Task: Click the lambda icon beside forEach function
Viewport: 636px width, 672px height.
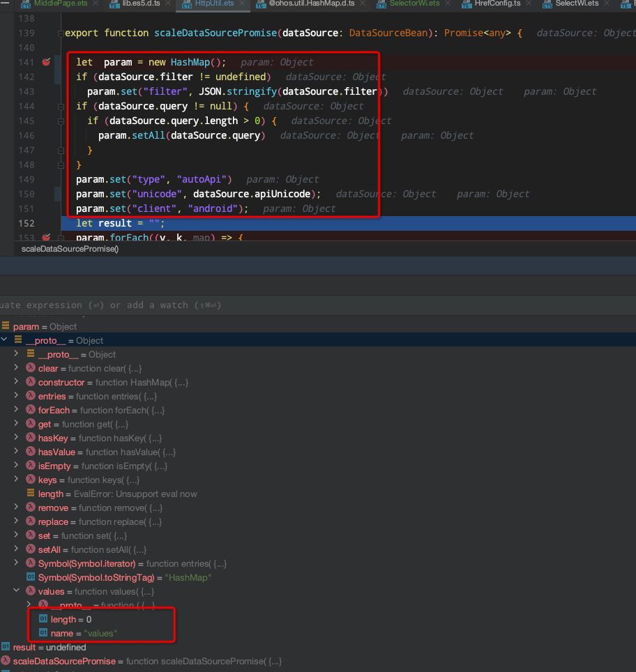Action: coord(31,409)
